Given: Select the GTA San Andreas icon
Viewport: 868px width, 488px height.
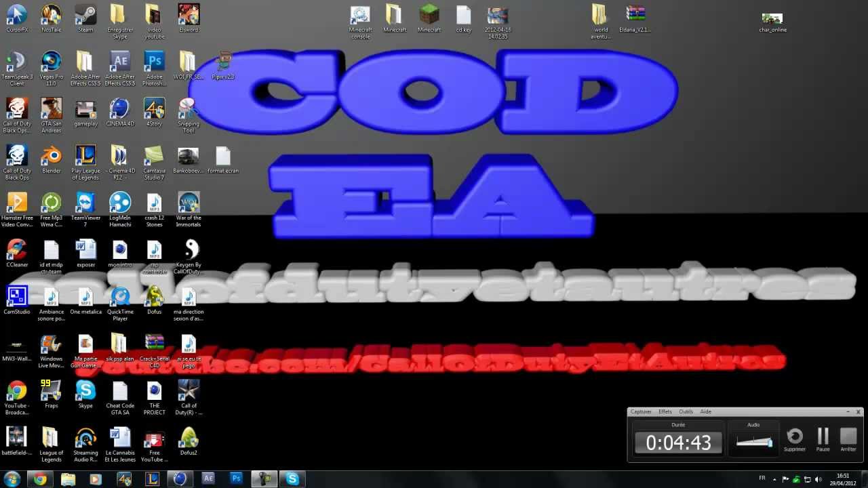Looking at the screenshot, I should [51, 115].
